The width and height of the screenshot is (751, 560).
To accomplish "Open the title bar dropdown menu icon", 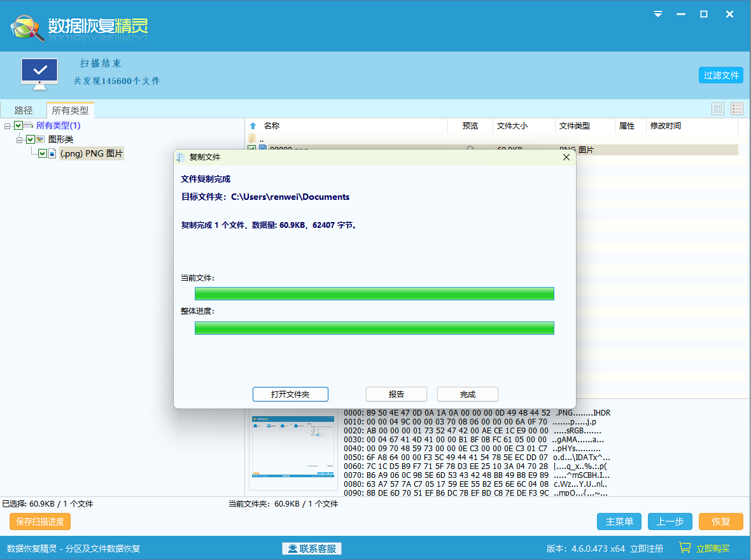I will coord(658,14).
